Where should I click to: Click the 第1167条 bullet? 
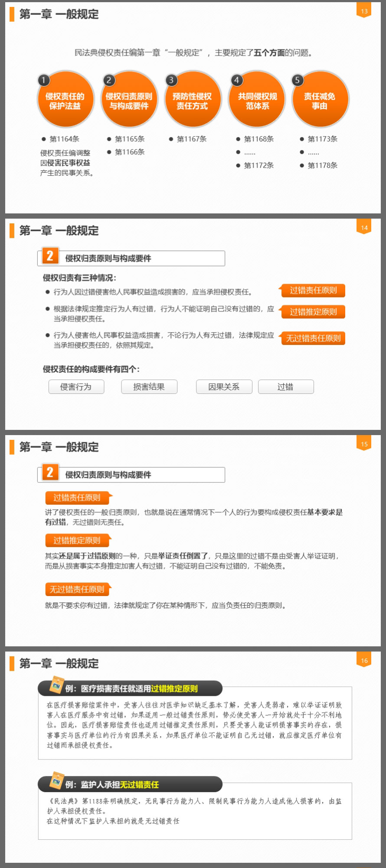(x=188, y=139)
